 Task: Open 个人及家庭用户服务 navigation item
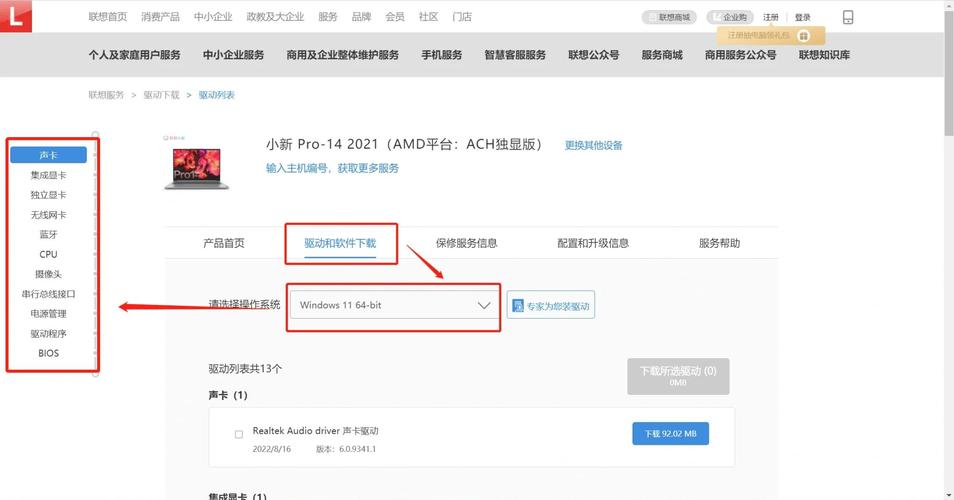pos(134,55)
